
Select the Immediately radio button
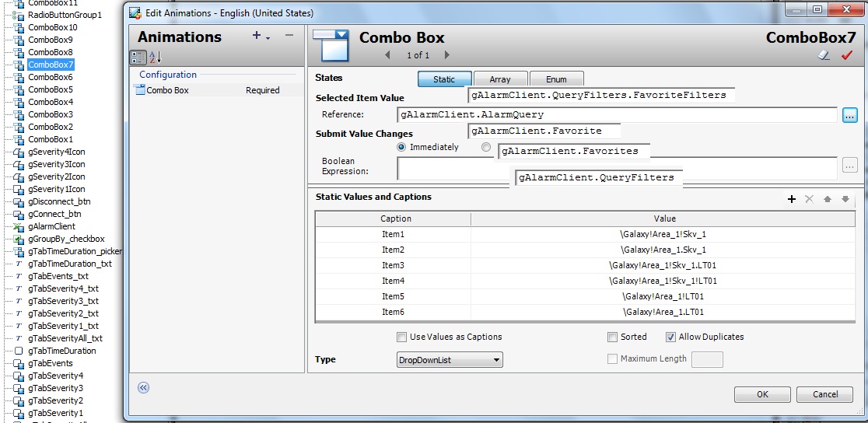point(401,147)
